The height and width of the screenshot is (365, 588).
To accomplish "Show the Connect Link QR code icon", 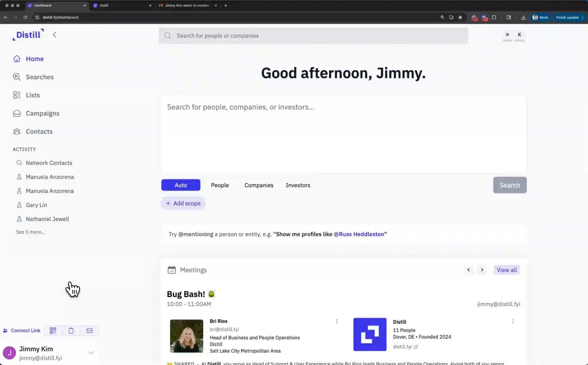I will pyautogui.click(x=53, y=331).
